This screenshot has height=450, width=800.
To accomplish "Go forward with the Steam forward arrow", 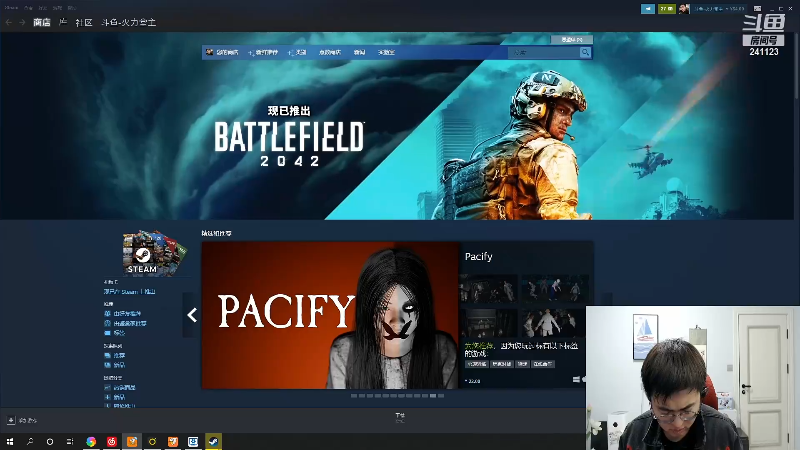I will [x=22, y=22].
